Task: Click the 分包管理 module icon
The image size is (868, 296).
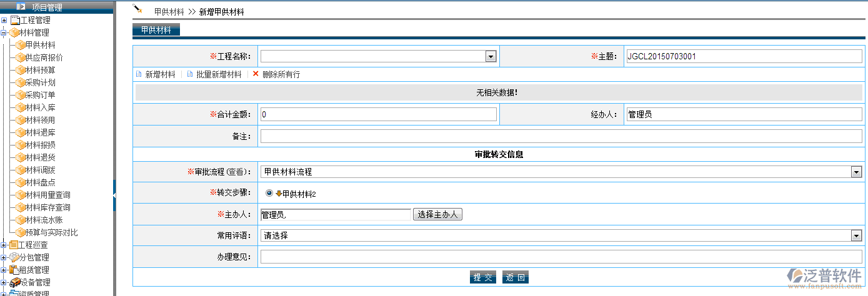Action: point(14,257)
